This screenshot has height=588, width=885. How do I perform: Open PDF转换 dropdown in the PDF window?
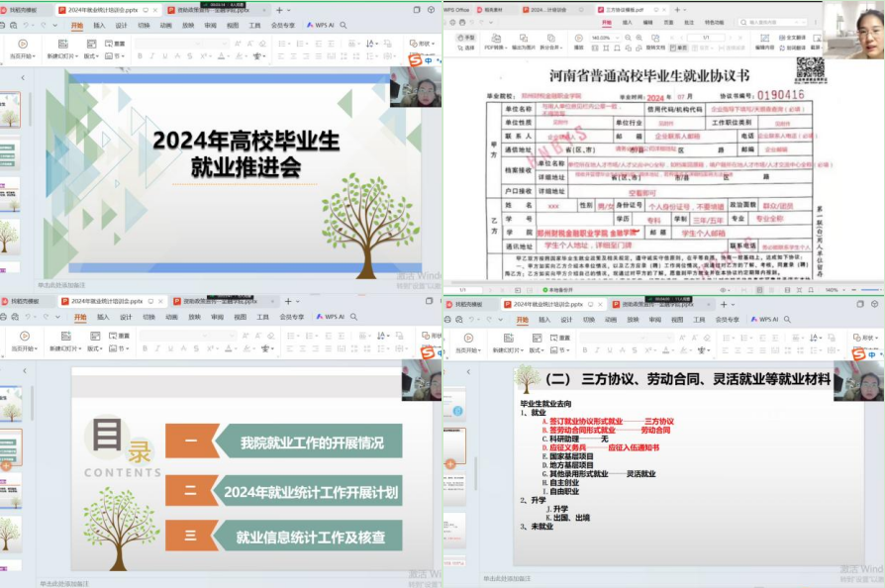pyautogui.click(x=496, y=48)
